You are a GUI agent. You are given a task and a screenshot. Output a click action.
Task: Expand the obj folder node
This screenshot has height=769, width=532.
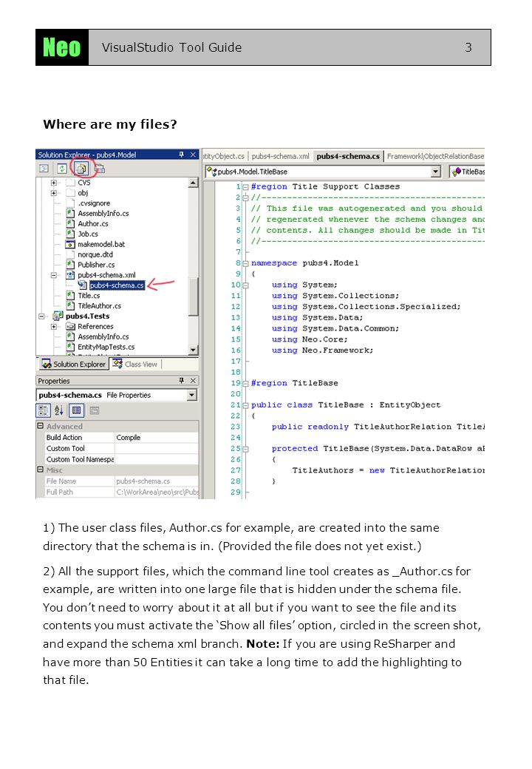[x=53, y=193]
